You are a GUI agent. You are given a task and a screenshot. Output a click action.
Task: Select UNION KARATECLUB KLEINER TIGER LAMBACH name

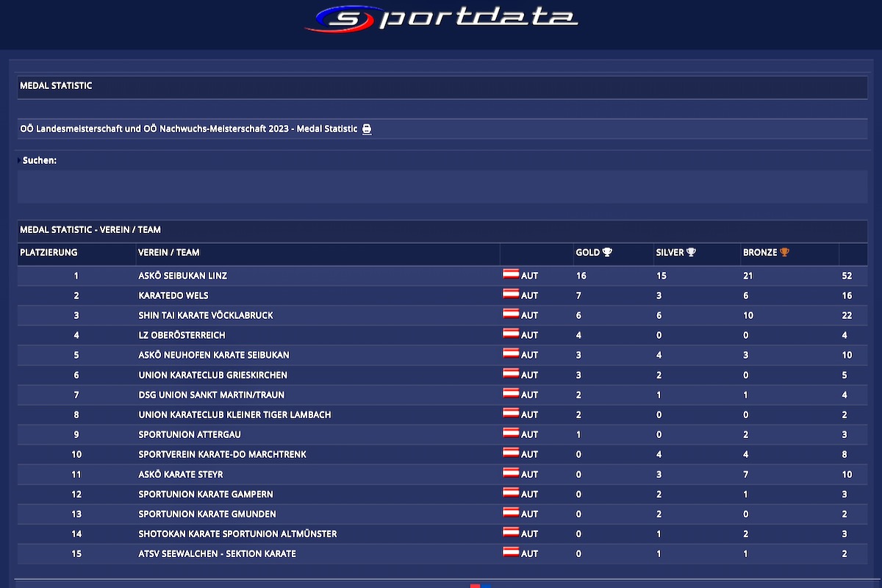(234, 415)
